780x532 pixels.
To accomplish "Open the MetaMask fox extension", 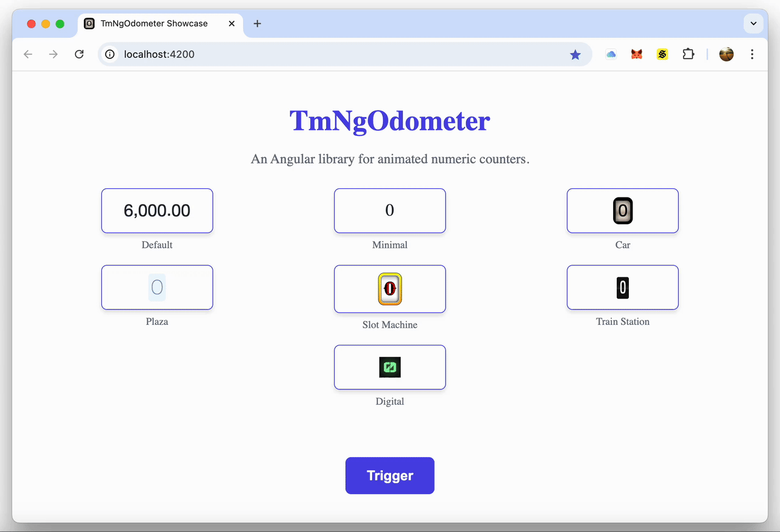I will click(637, 54).
